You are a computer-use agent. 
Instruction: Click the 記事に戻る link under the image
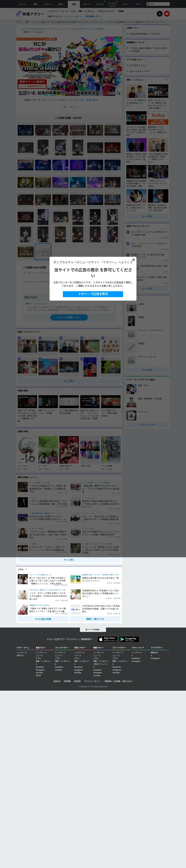click(92, 100)
